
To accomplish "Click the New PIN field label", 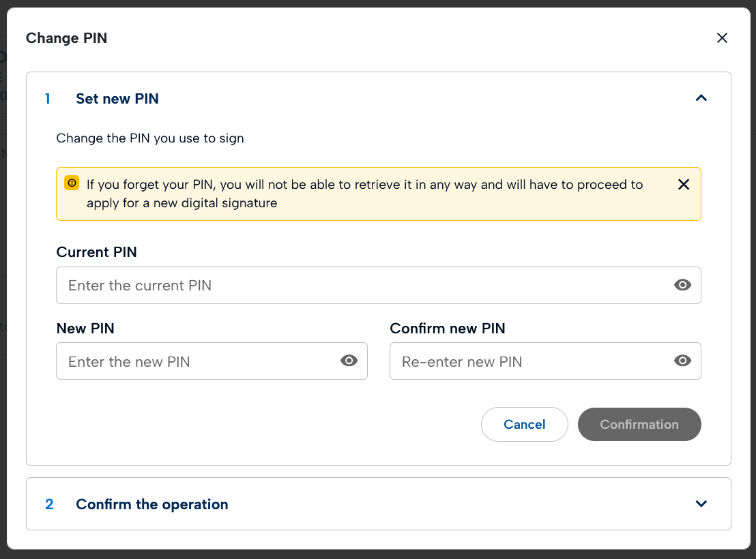I will (85, 329).
